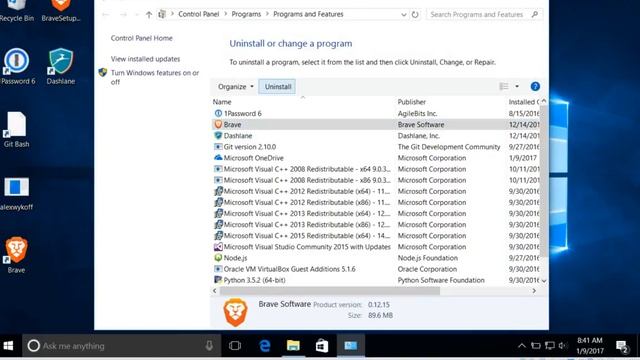This screenshot has height=360, width=640.
Task: Click the horizontal scrollbar thumb in the list
Action: (330, 291)
